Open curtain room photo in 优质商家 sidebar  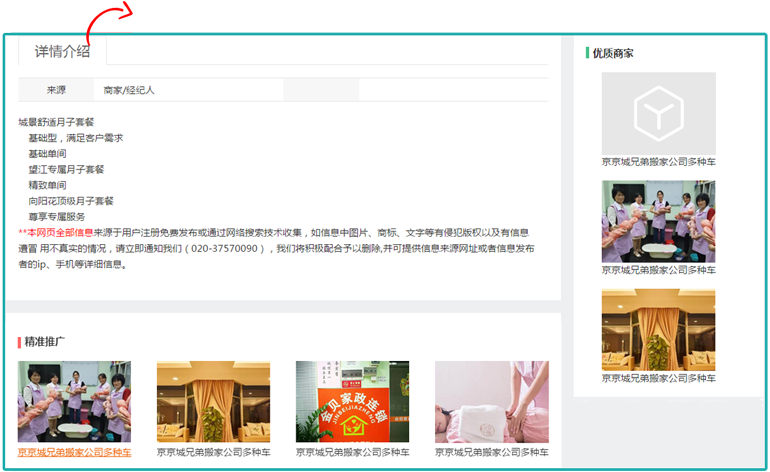tap(658, 330)
